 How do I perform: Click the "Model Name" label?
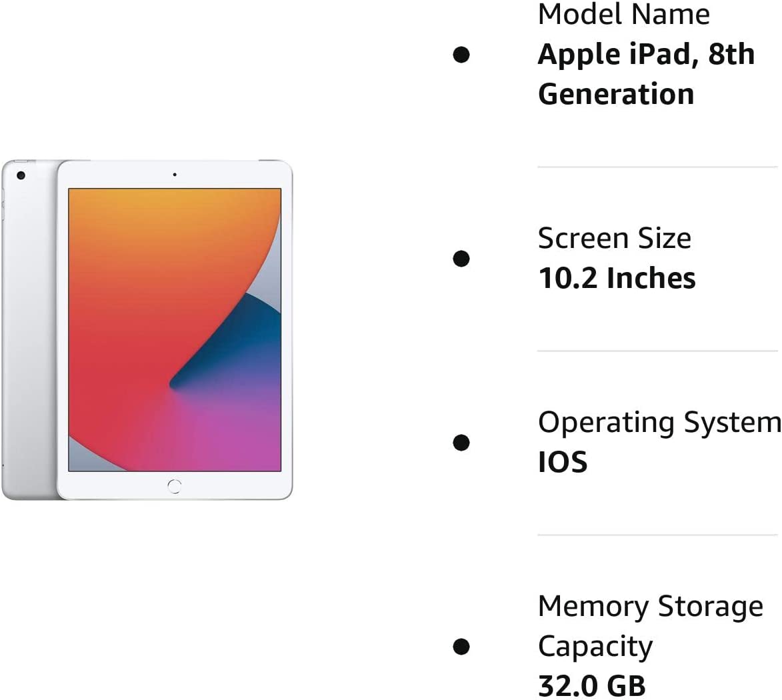point(623,15)
